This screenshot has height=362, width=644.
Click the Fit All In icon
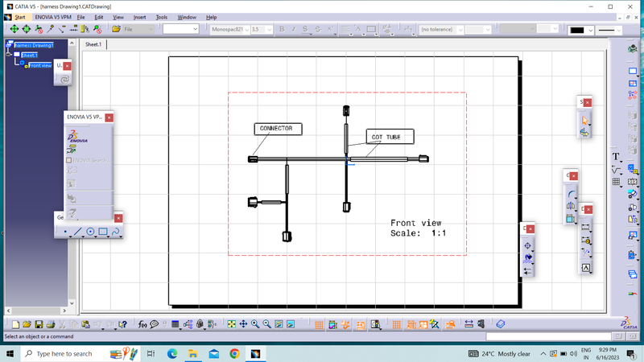pos(232,324)
